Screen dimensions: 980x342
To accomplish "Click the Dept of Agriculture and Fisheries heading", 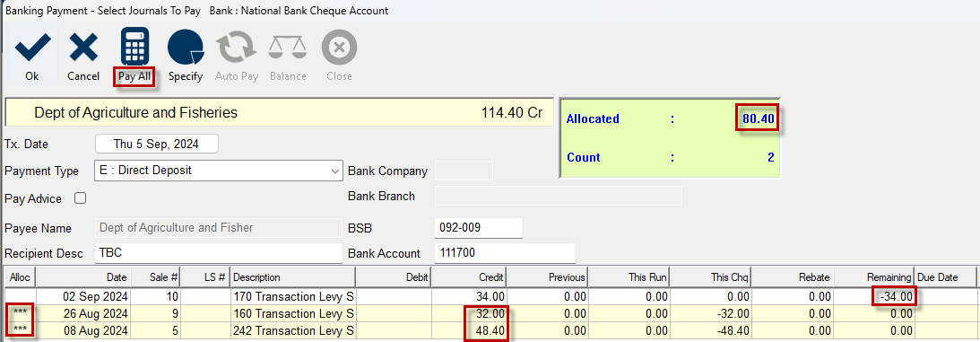I will pyautogui.click(x=135, y=113).
